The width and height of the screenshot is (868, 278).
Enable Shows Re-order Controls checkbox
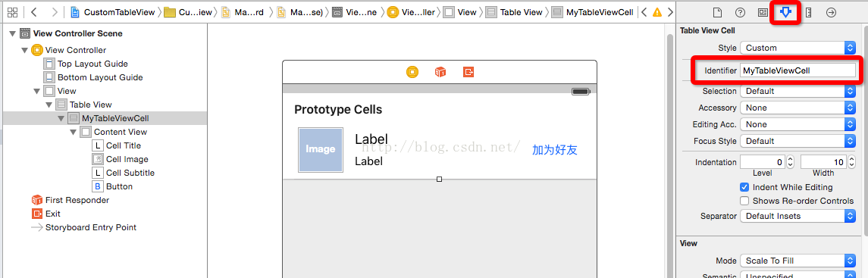tap(744, 201)
